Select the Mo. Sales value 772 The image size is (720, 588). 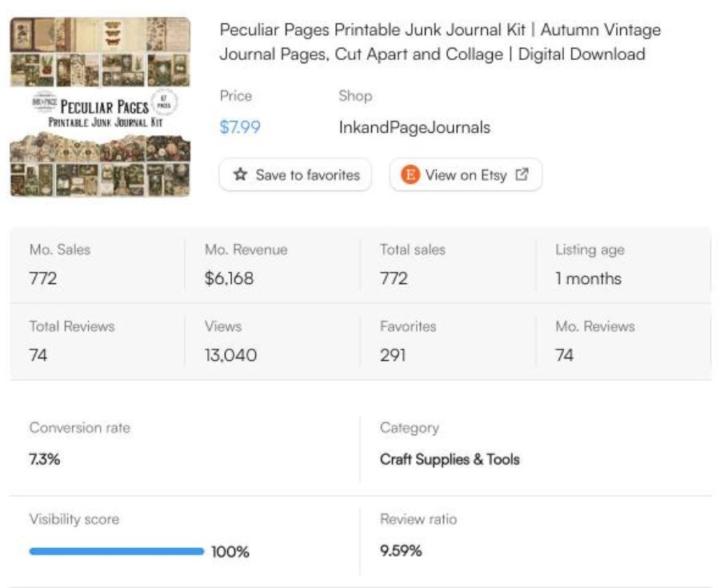pos(42,278)
